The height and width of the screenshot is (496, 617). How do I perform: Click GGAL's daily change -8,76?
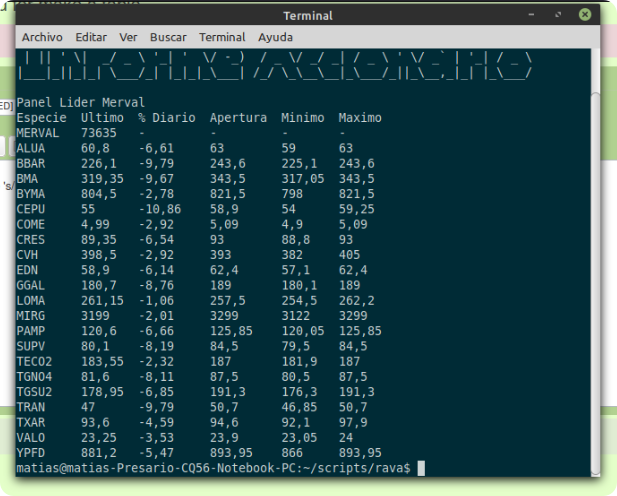[156, 285]
